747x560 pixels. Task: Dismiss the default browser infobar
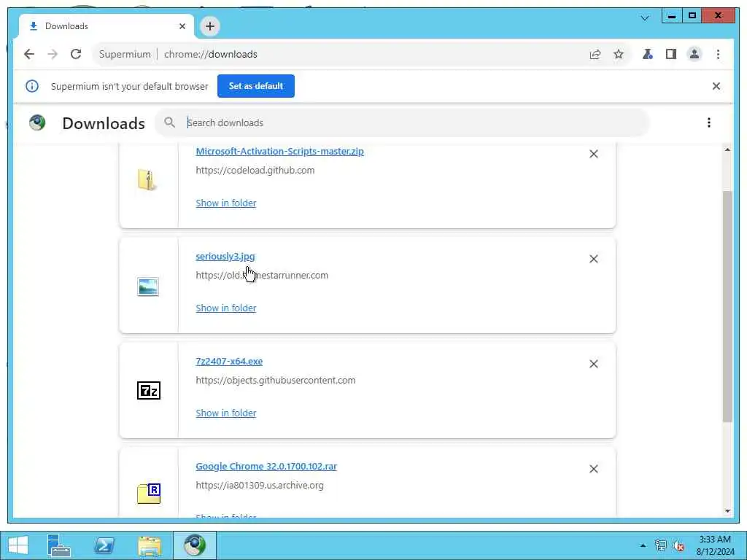click(x=716, y=86)
